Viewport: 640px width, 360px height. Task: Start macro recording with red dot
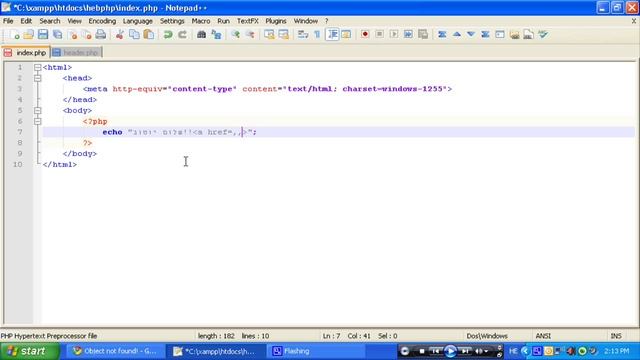[365, 35]
